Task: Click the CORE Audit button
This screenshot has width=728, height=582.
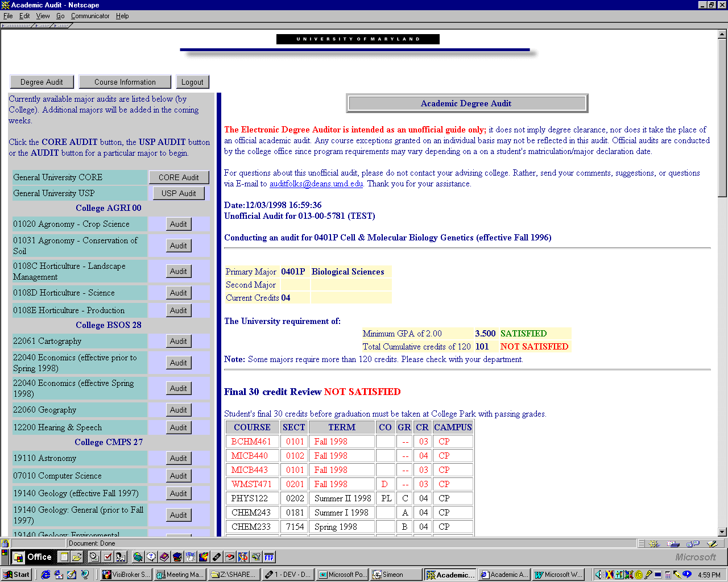Action: [179, 177]
